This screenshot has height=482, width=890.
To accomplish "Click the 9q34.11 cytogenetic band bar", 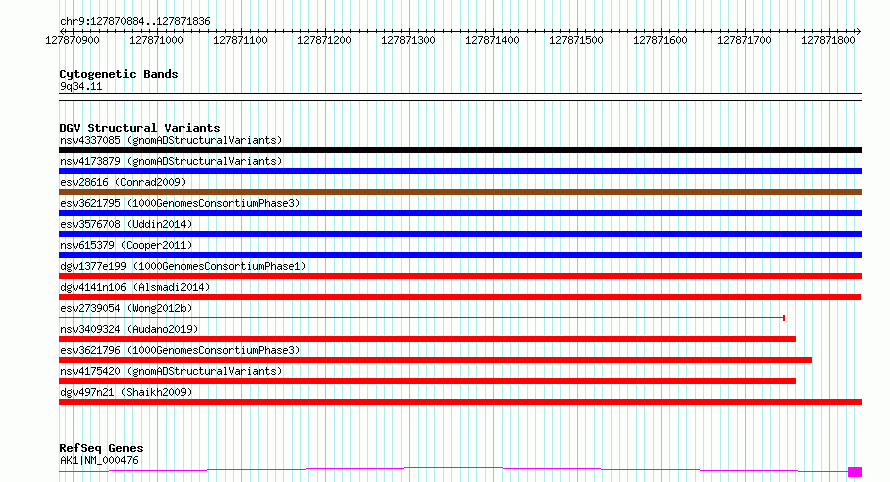I will pyautogui.click(x=460, y=97).
